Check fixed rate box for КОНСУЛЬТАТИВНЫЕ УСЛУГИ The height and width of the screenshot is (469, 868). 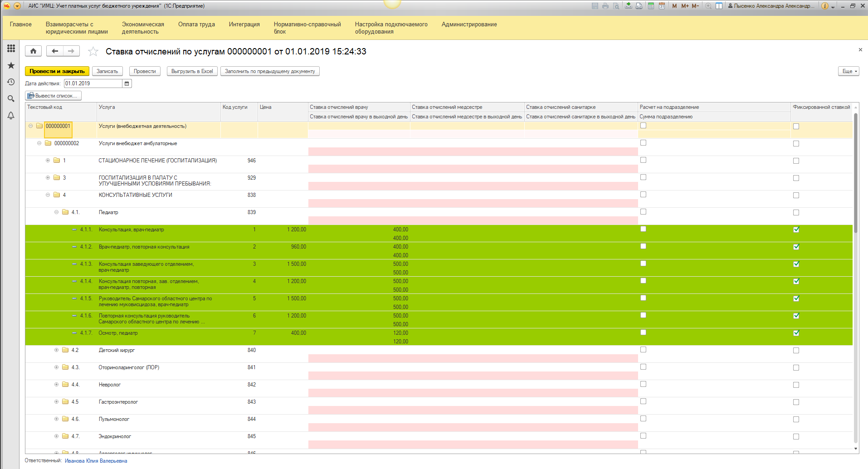(x=796, y=195)
